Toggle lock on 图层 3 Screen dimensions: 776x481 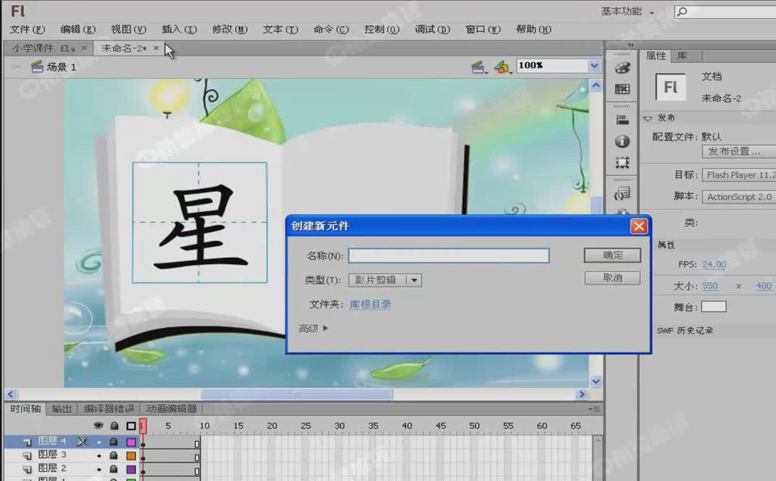[114, 455]
